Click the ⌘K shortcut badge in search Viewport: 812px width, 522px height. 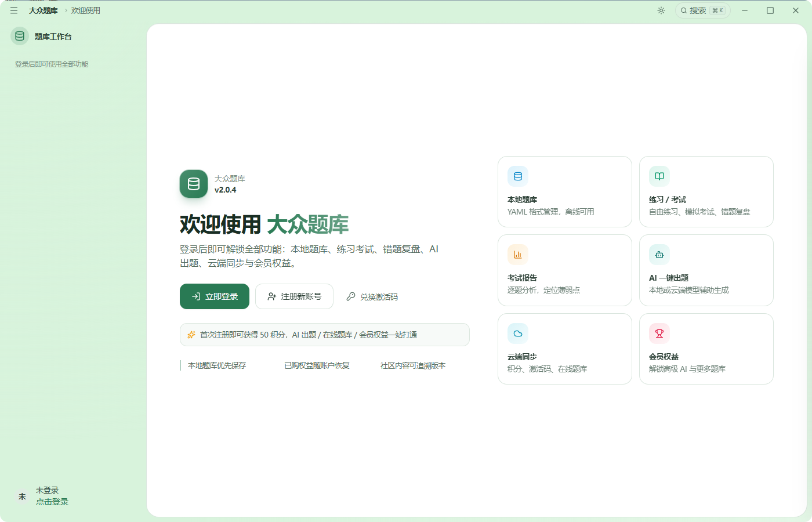(x=717, y=10)
